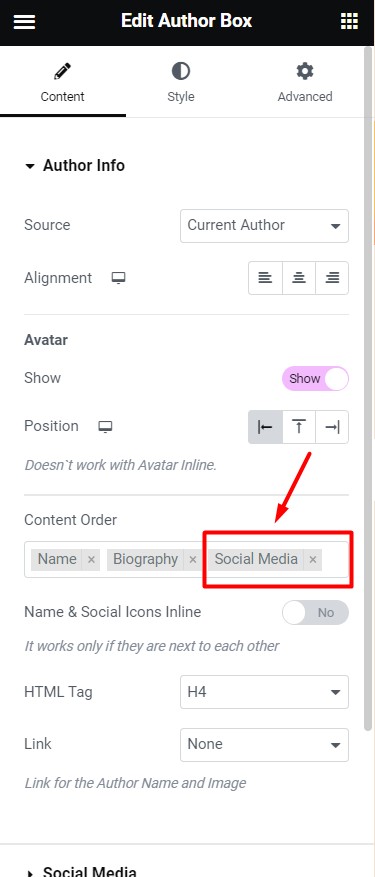Switch to the Style tab
The image size is (375, 877).
point(181,82)
